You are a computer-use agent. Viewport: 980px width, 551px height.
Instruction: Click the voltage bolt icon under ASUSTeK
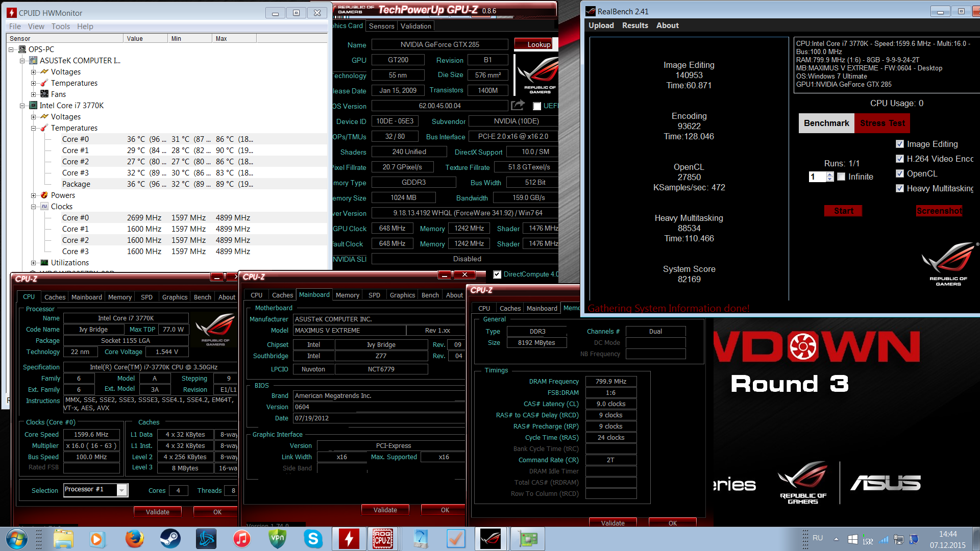coord(44,72)
